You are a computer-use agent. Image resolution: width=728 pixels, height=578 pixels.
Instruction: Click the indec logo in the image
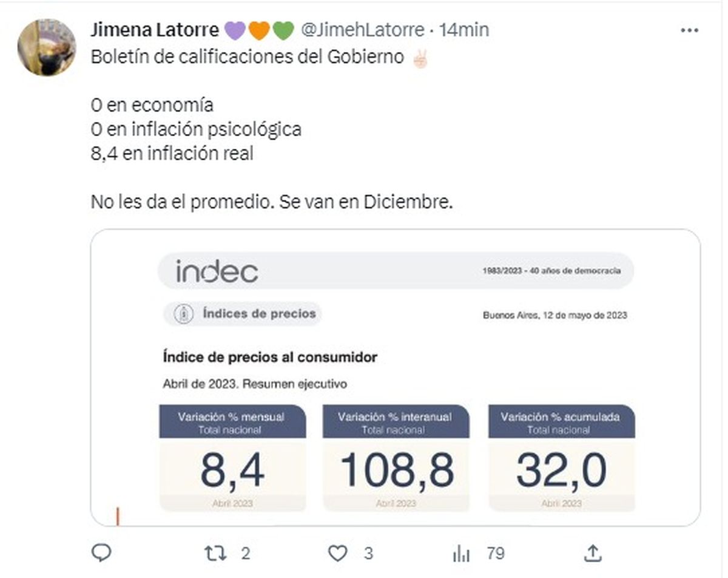tap(217, 271)
